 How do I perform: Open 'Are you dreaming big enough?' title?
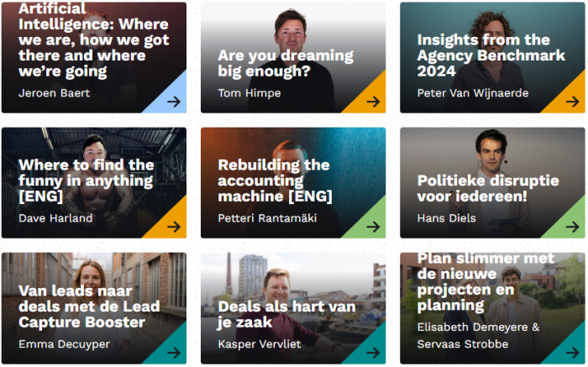pos(286,63)
